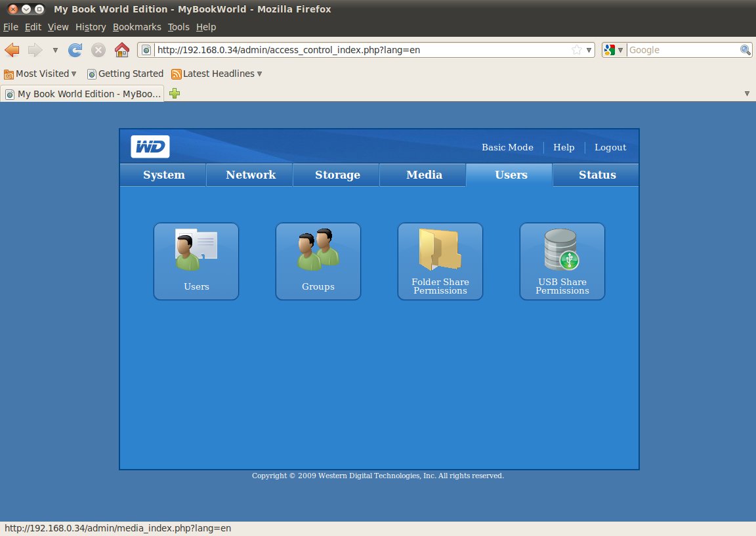Switch to the Network tab
The image size is (756, 536).
251,175
